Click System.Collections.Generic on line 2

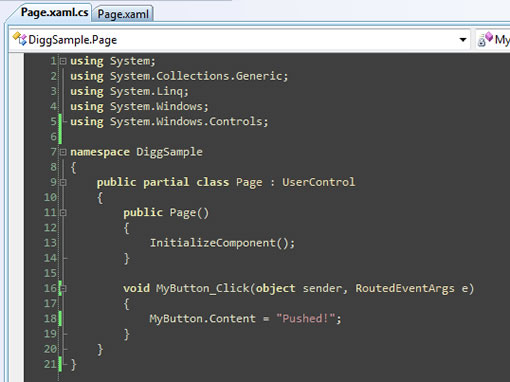click(x=196, y=76)
